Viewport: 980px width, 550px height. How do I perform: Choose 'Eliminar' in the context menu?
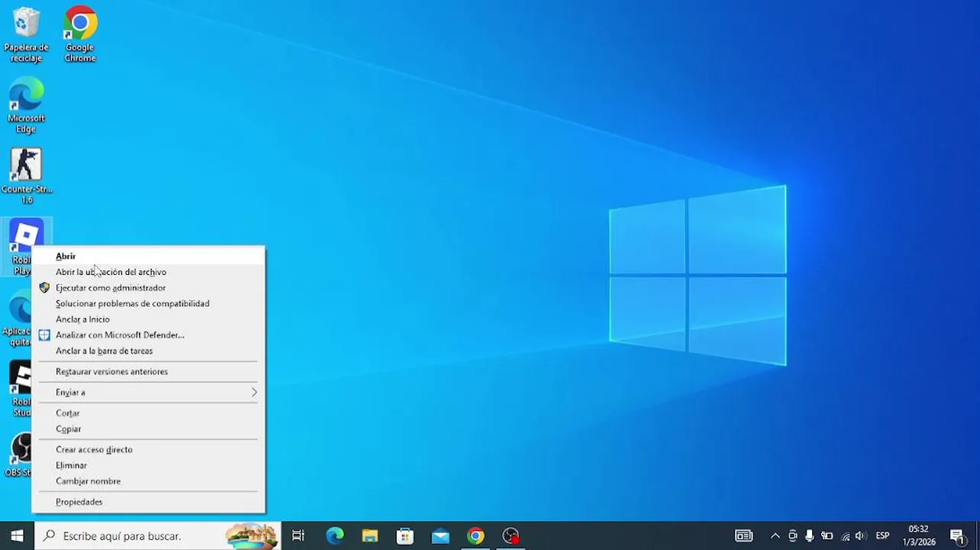coord(148,465)
